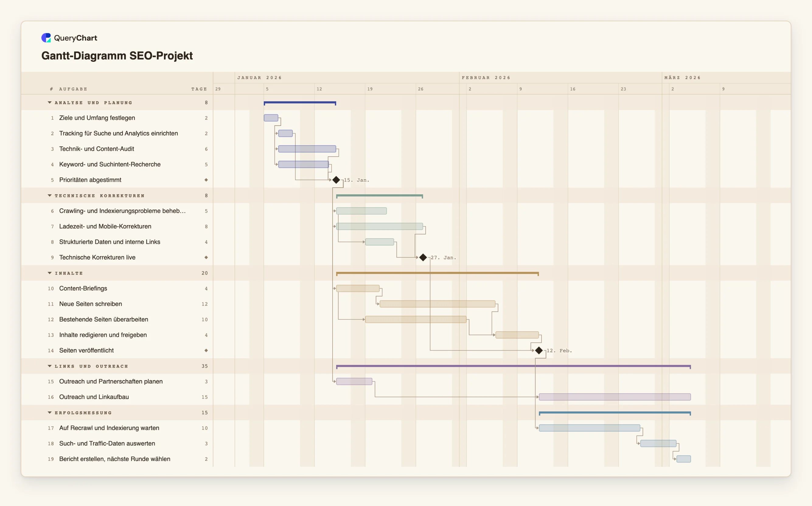Click the purple Links und Outreach summary bar
812x506 pixels.
pos(513,366)
